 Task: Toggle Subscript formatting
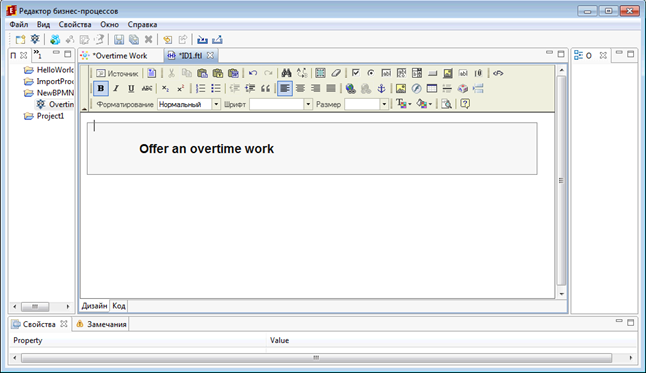[x=165, y=89]
